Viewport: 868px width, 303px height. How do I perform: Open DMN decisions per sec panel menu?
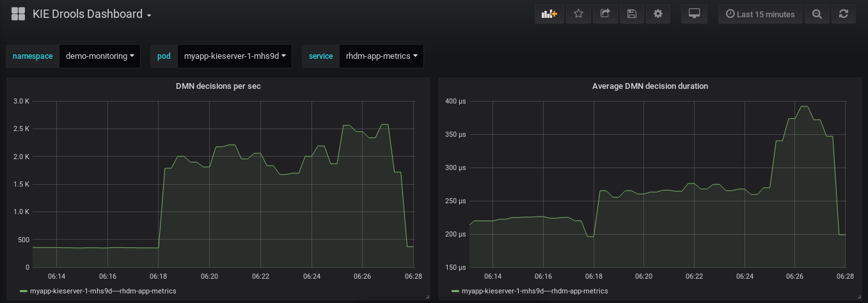[x=218, y=86]
